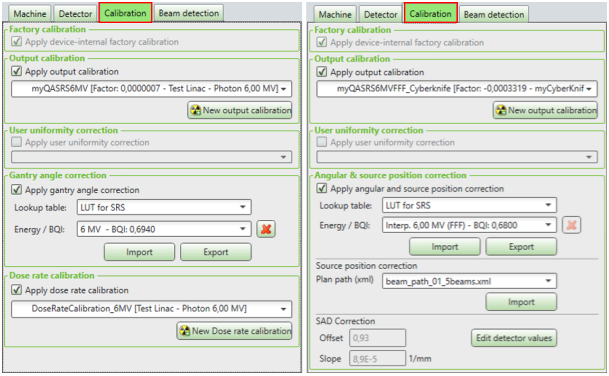609x376 pixels.
Task: Toggle Apply output calibration in right panel
Action: [322, 72]
